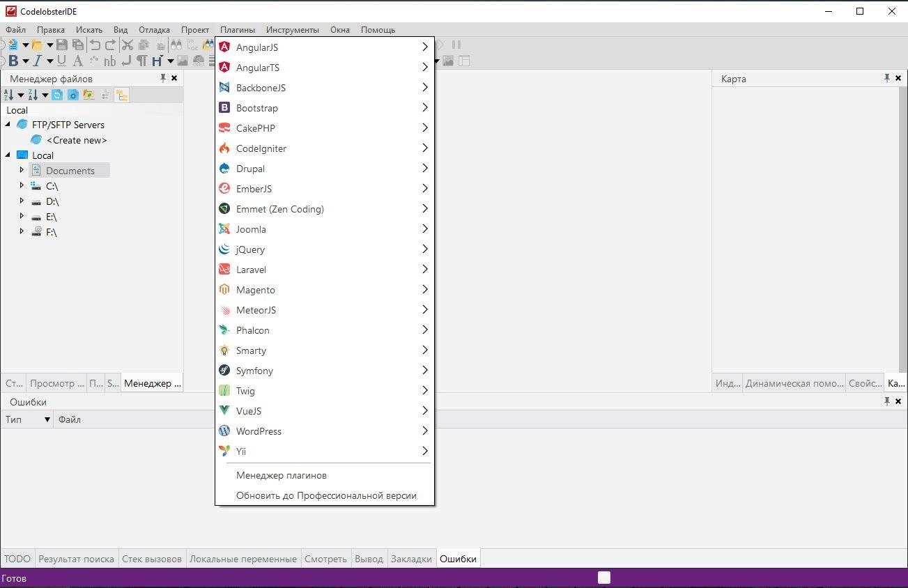908x588 pixels.
Task: Open the Laravel plugin submenu
Action: tap(325, 270)
